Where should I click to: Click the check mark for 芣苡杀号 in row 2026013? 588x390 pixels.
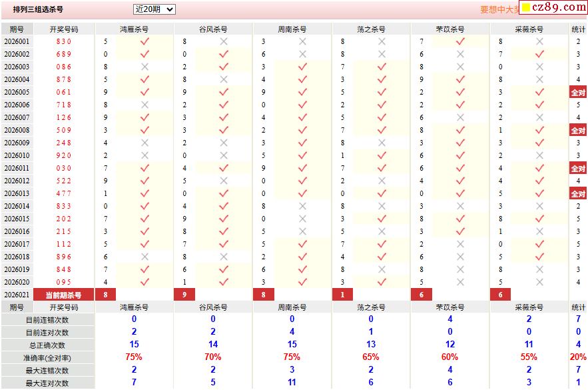click(460, 193)
